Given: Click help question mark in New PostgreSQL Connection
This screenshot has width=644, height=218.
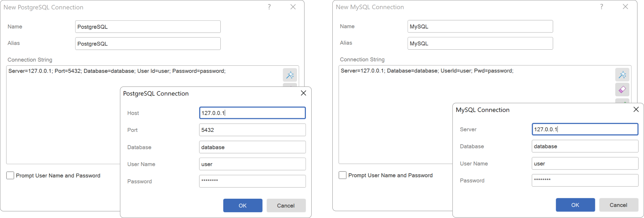Looking at the screenshot, I should (x=269, y=7).
